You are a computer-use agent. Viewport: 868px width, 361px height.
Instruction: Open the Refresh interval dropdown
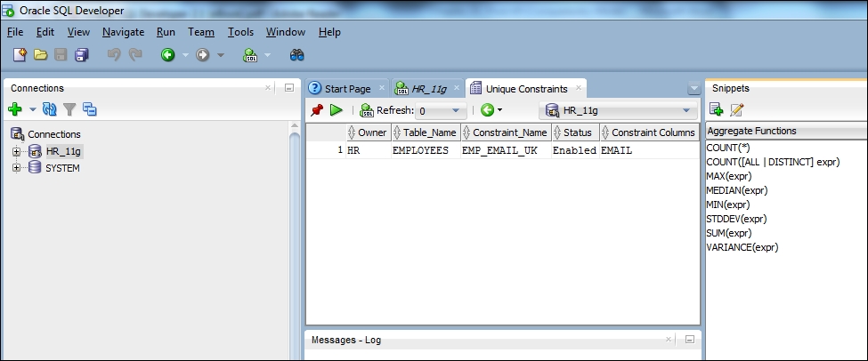tap(456, 110)
